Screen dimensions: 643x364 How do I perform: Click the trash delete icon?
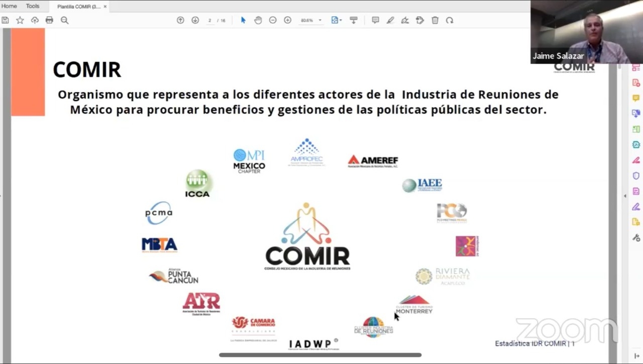435,20
